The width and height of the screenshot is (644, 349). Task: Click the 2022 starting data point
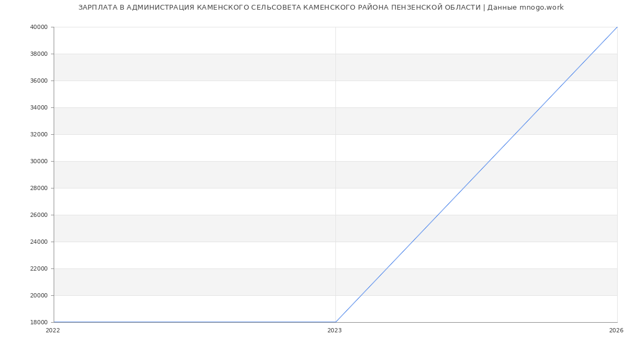[54, 322]
